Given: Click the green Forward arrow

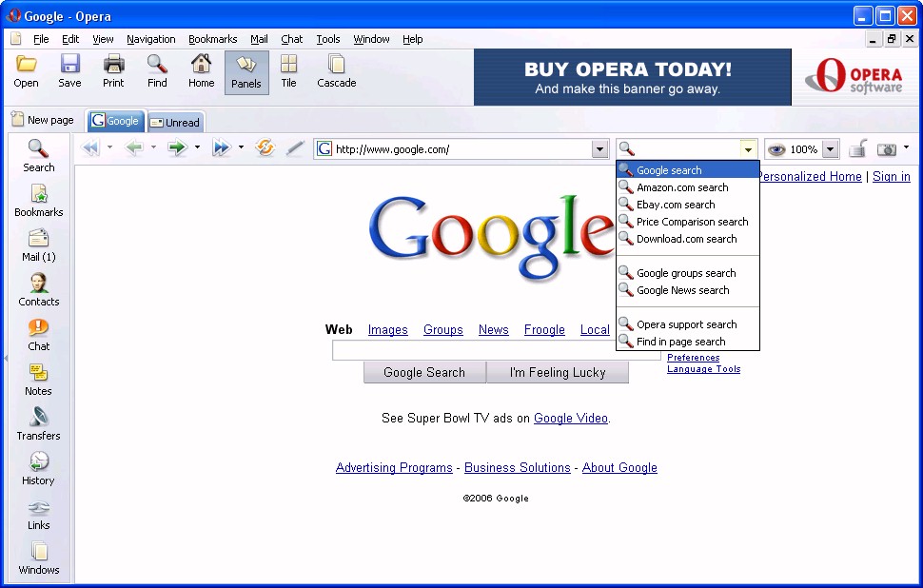Looking at the screenshot, I should pos(178,147).
